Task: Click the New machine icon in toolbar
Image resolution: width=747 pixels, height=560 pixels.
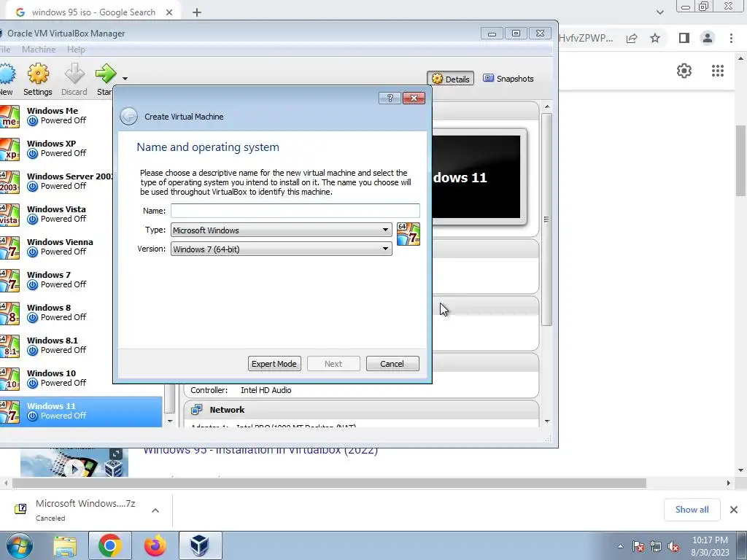Action: (7, 74)
